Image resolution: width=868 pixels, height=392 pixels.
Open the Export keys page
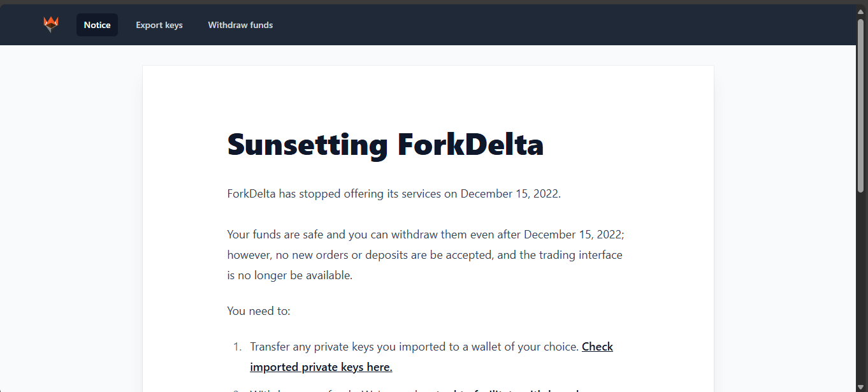(x=159, y=25)
